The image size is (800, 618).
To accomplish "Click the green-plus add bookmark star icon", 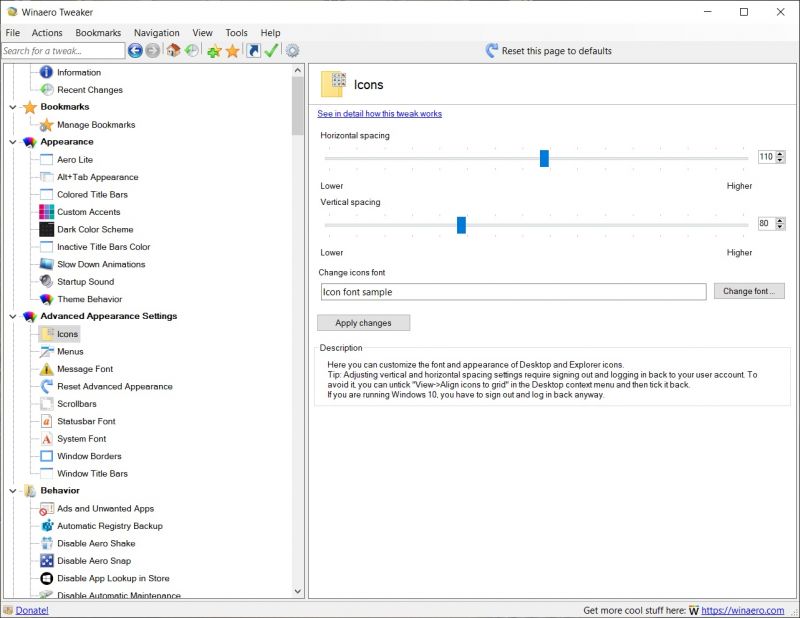I will (214, 51).
